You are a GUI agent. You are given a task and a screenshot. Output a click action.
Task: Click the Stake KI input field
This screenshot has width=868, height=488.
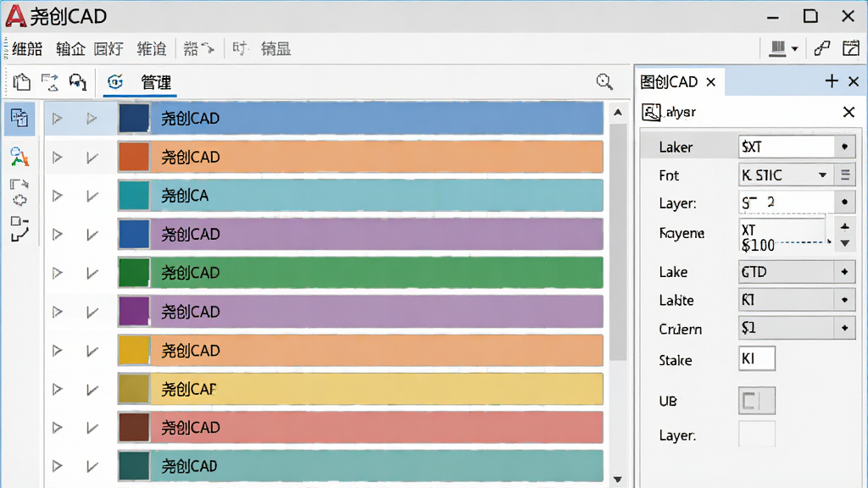pyautogui.click(x=757, y=358)
